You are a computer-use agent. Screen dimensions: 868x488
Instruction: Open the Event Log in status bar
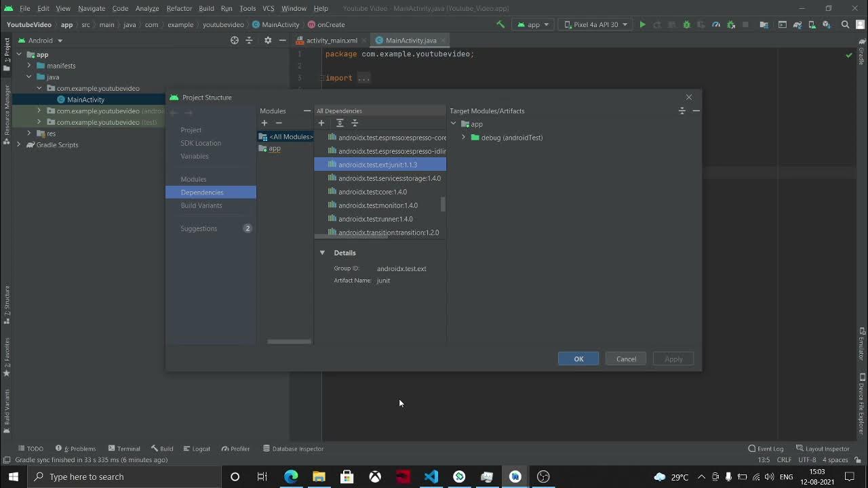[x=766, y=449]
